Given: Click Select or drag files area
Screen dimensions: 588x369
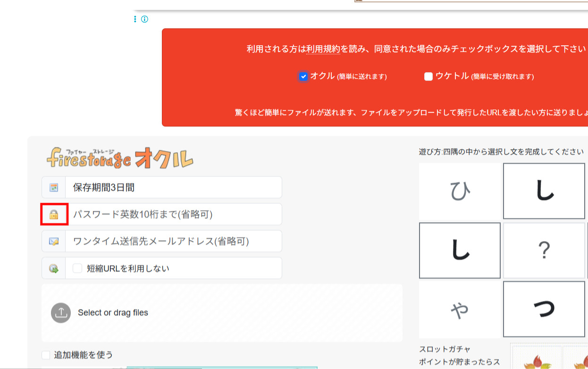Looking at the screenshot, I should tap(222, 312).
